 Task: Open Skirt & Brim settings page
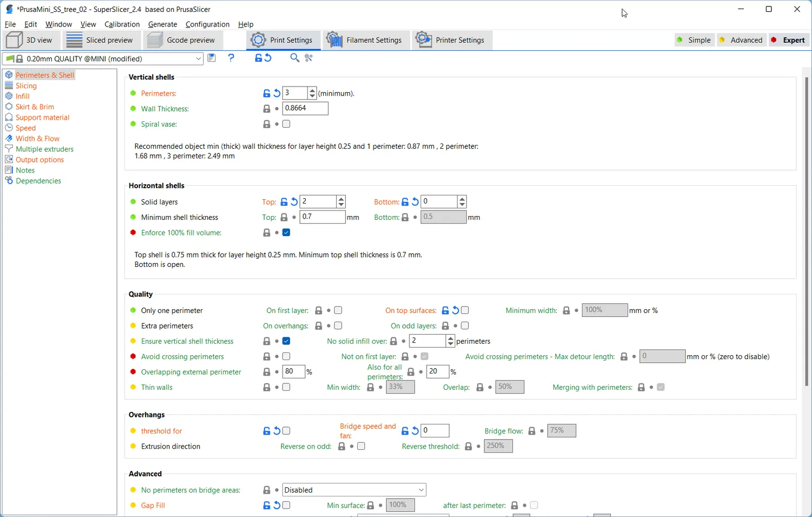point(35,107)
